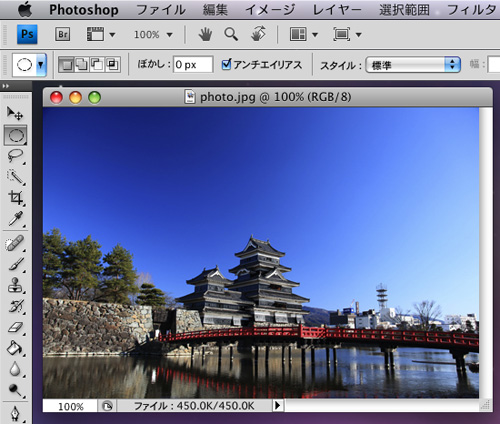Open the スタイル dropdown showing 標準
This screenshot has height=424, width=500.
click(413, 65)
